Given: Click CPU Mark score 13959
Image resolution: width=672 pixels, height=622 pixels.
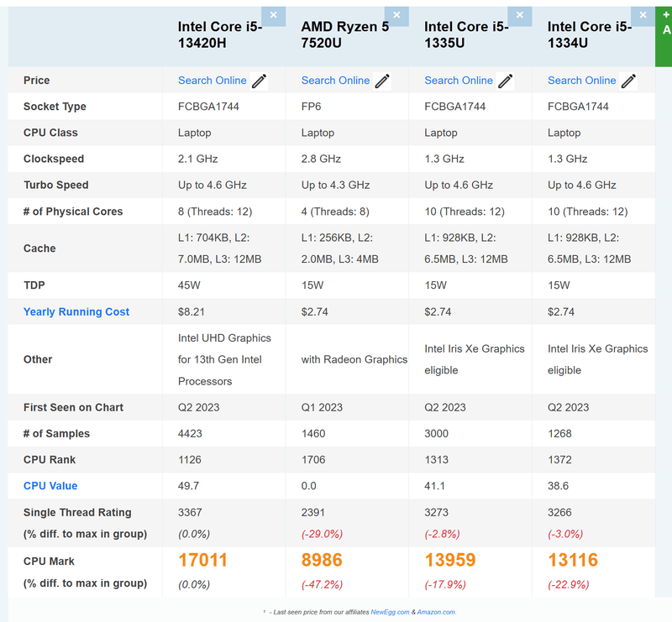Looking at the screenshot, I should 450,561.
